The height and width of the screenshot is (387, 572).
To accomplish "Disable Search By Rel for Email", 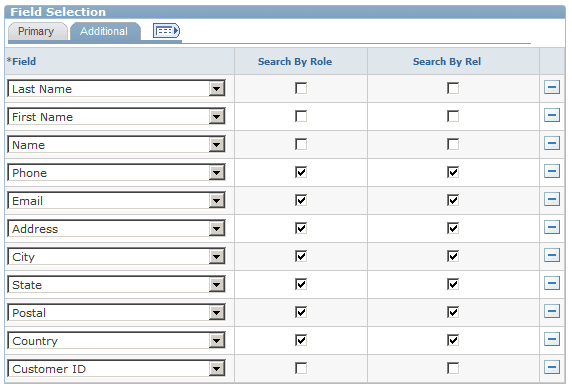I will click(x=453, y=200).
